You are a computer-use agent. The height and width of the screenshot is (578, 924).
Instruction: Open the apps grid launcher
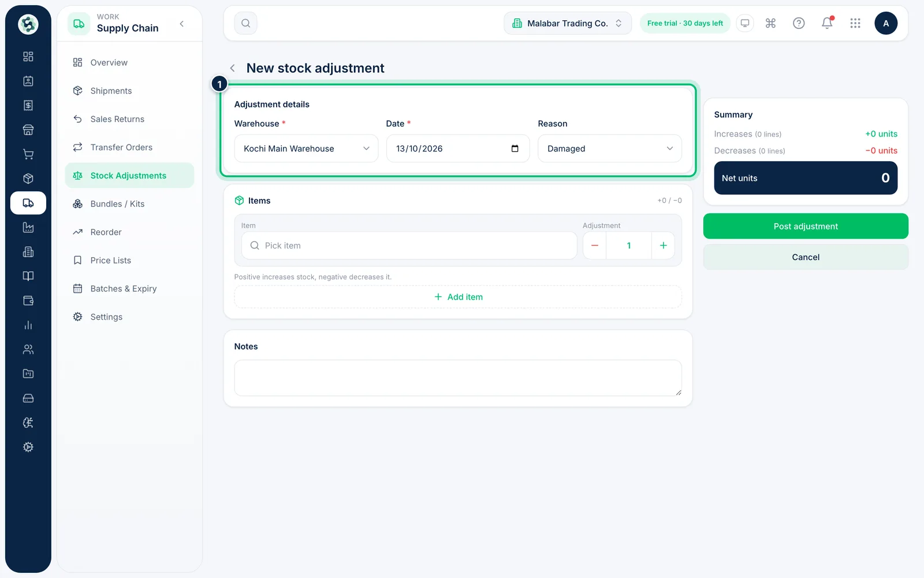[x=855, y=23]
